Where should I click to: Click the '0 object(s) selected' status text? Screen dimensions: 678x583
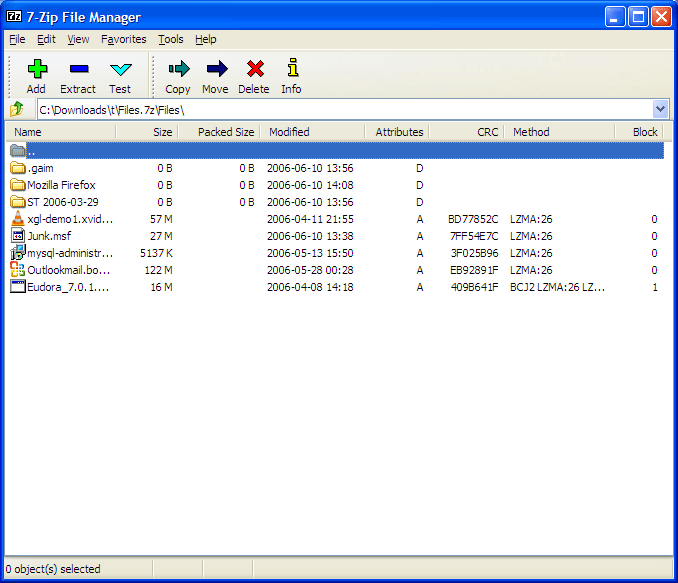tap(53, 569)
